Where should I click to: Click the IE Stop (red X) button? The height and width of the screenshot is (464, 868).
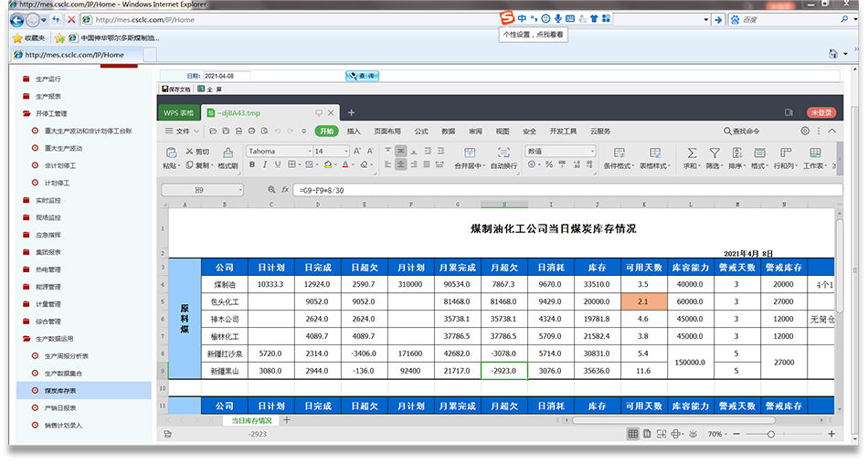[71, 19]
